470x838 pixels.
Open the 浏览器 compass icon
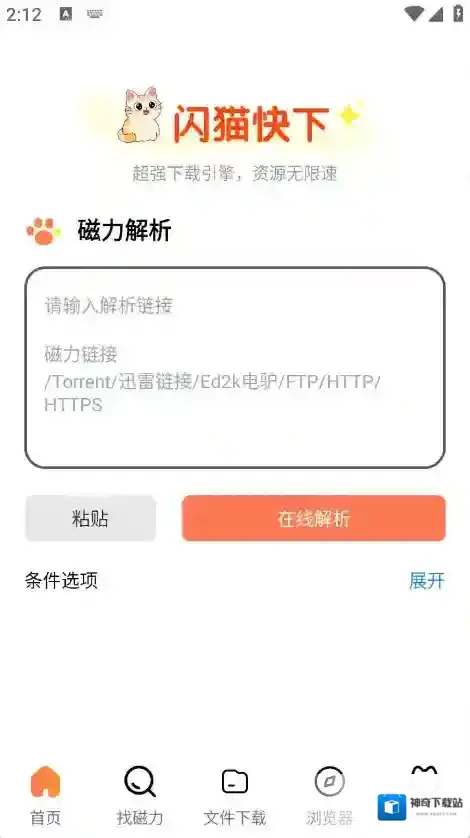pos(329,782)
